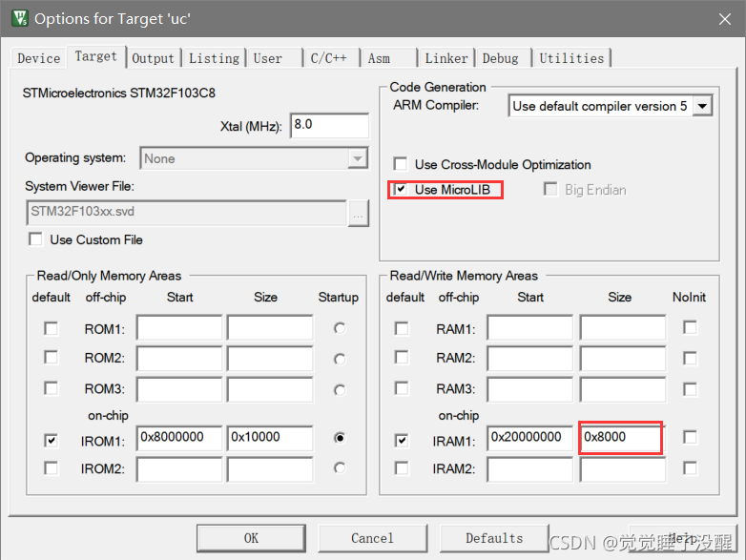Image resolution: width=746 pixels, height=560 pixels.
Task: Close the Options for Target dialog
Action: pos(725,19)
